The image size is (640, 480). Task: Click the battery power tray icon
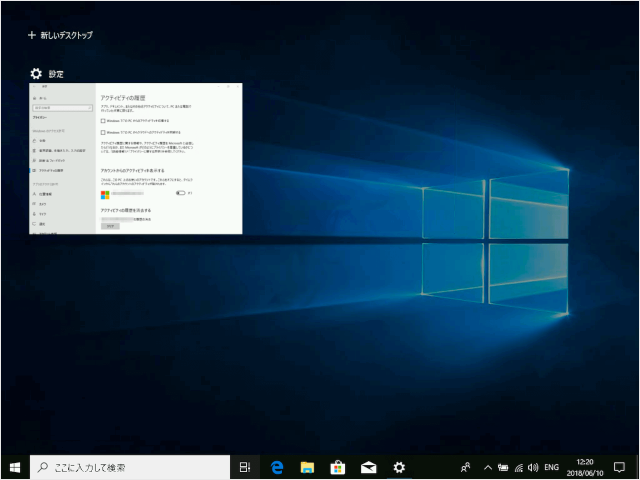503,467
